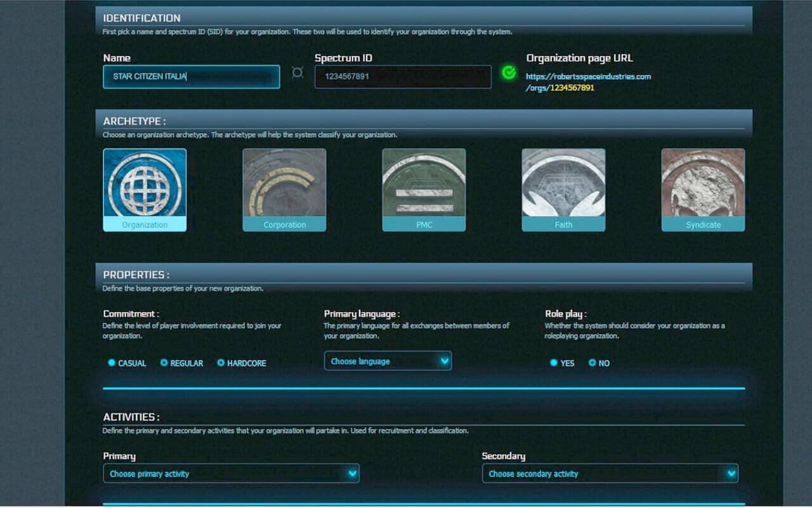Set commitment to Hardcore
Screen dimensions: 812x508
pyautogui.click(x=221, y=363)
